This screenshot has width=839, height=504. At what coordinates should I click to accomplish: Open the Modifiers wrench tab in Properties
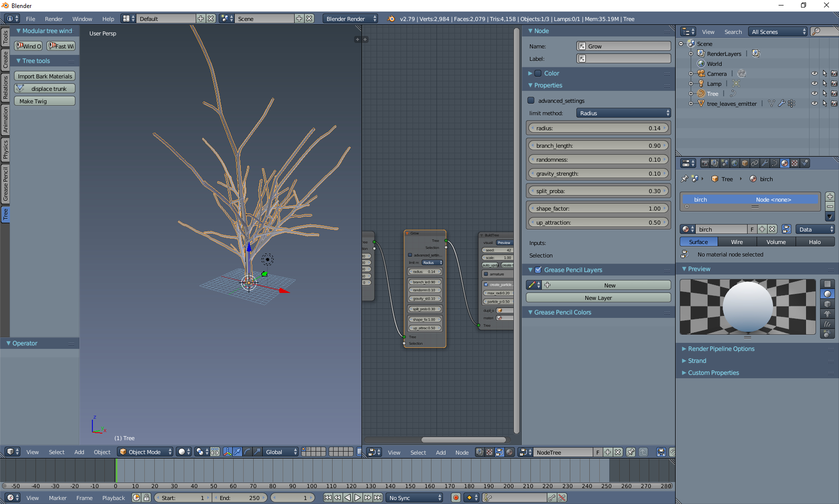pyautogui.click(x=765, y=163)
